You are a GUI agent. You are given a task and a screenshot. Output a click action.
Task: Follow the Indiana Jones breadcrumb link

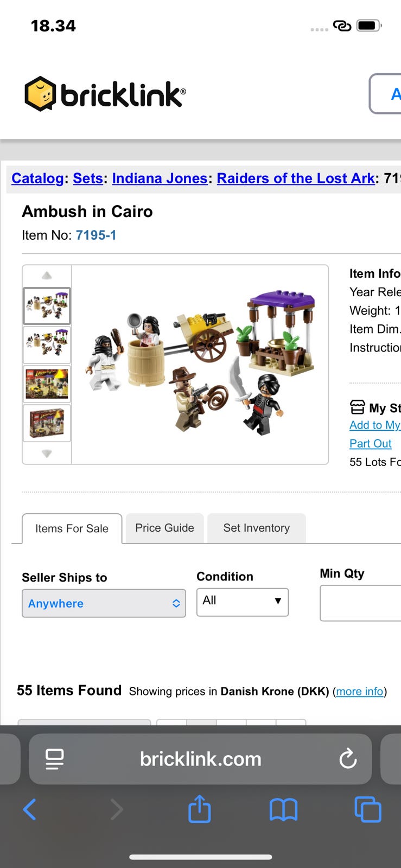(x=160, y=178)
